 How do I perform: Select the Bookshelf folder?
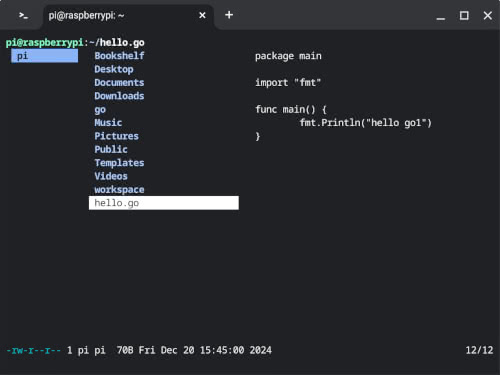tap(119, 56)
